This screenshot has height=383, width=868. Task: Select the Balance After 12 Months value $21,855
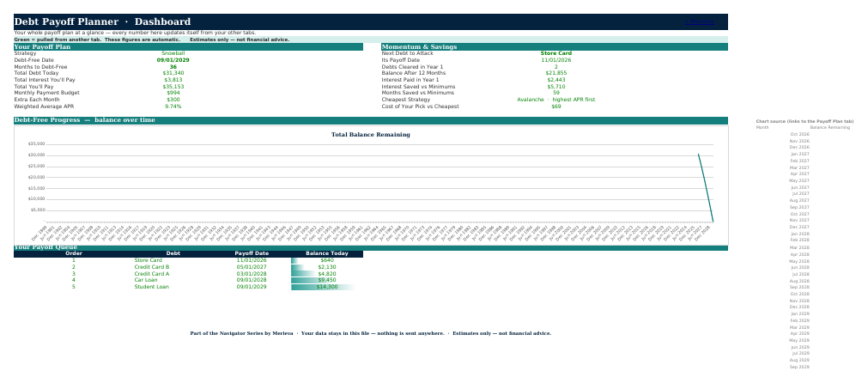(556, 73)
